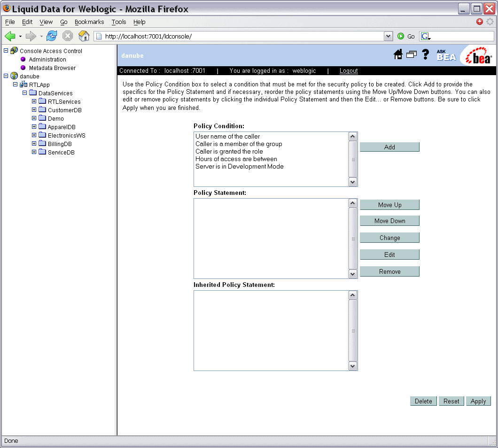This screenshot has width=498, height=448.
Task: Go to browser Home page icon
Action: coord(84,36)
